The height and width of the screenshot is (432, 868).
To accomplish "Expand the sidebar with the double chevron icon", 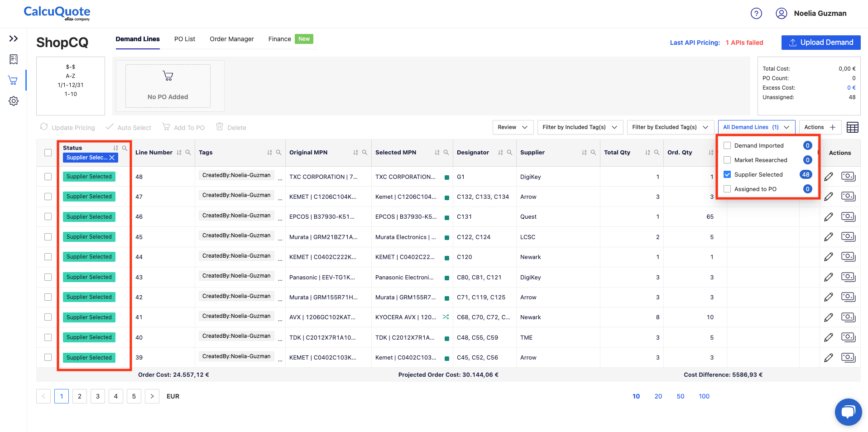I will pyautogui.click(x=14, y=38).
